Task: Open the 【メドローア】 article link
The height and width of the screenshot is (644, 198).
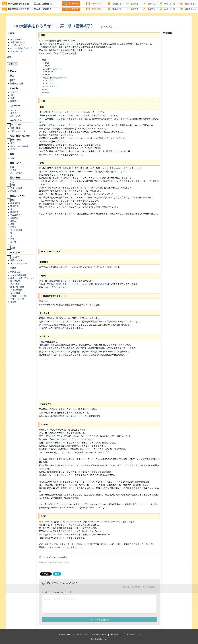Action: click(x=60, y=538)
